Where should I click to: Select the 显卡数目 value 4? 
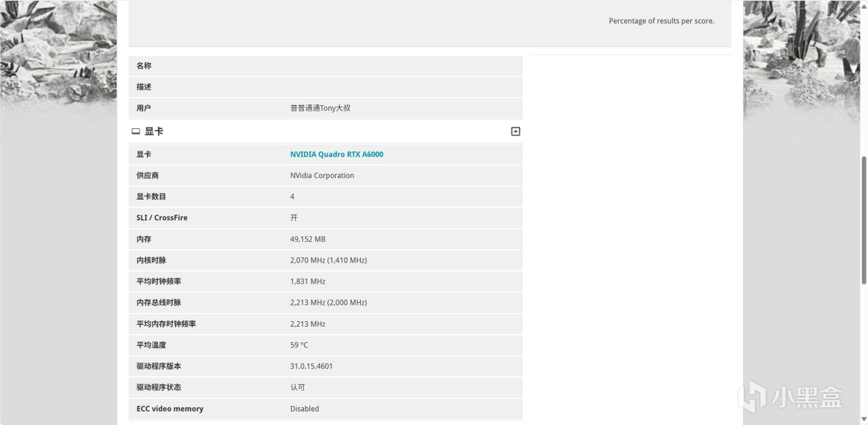[x=292, y=196]
